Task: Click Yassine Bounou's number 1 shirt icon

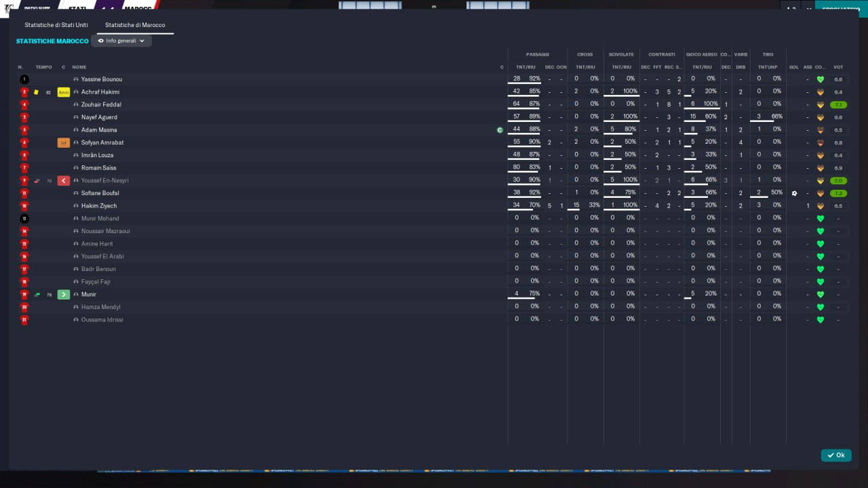Action: point(24,79)
